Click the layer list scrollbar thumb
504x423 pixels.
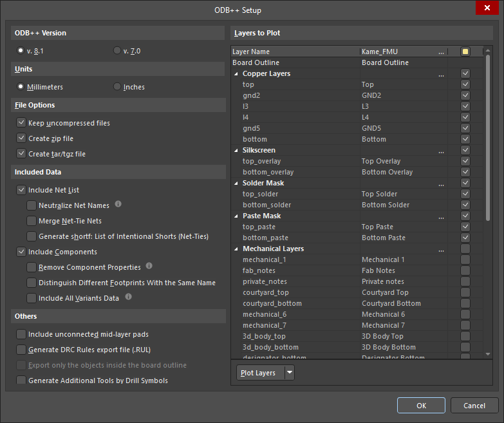pyautogui.click(x=488, y=138)
